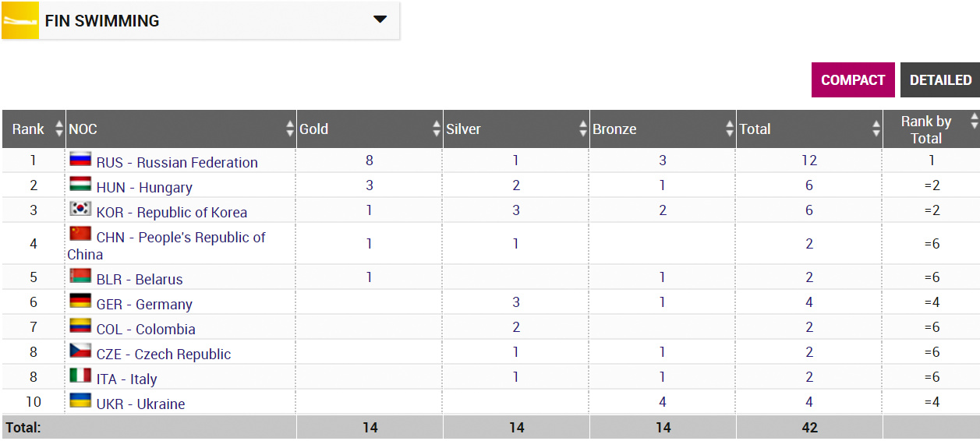
Task: Click the China flag icon
Action: pos(80,235)
